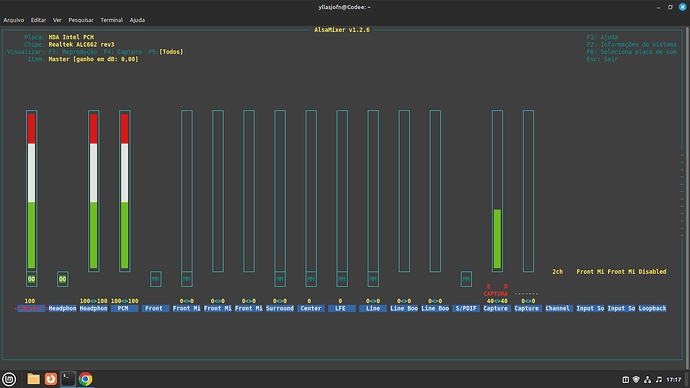Toggle mute box under first Headphon channel

click(x=62, y=279)
